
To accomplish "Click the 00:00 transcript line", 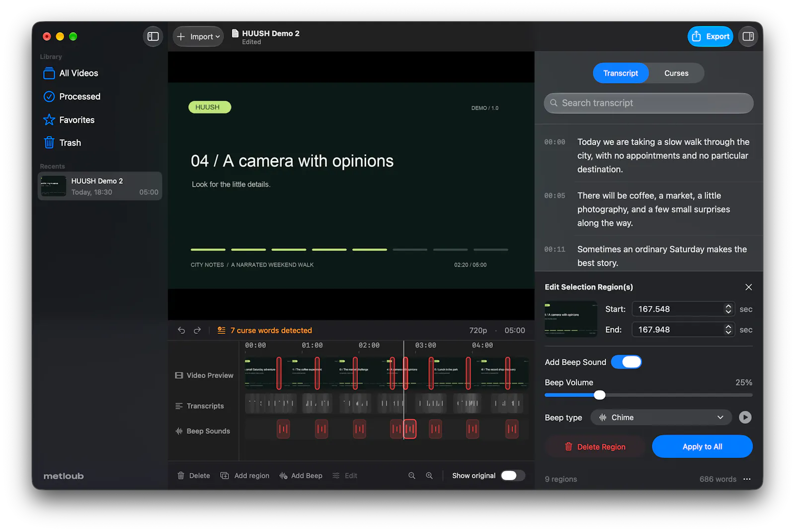I will coord(648,155).
